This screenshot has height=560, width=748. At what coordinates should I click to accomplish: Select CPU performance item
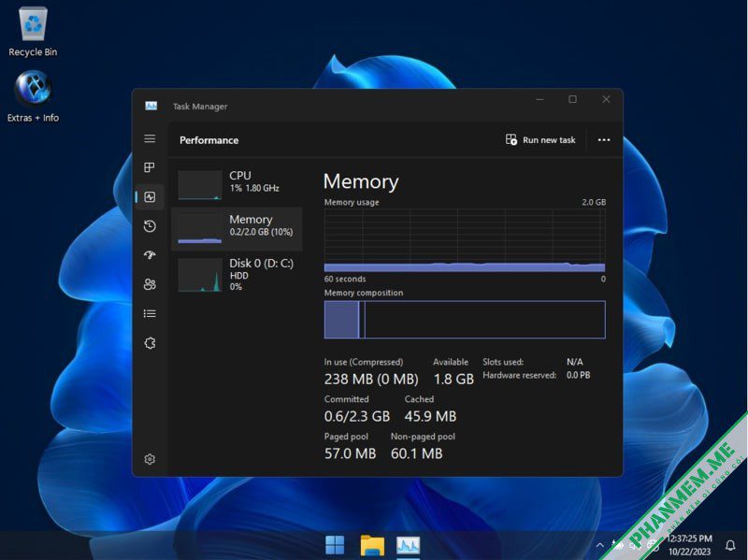(237, 184)
